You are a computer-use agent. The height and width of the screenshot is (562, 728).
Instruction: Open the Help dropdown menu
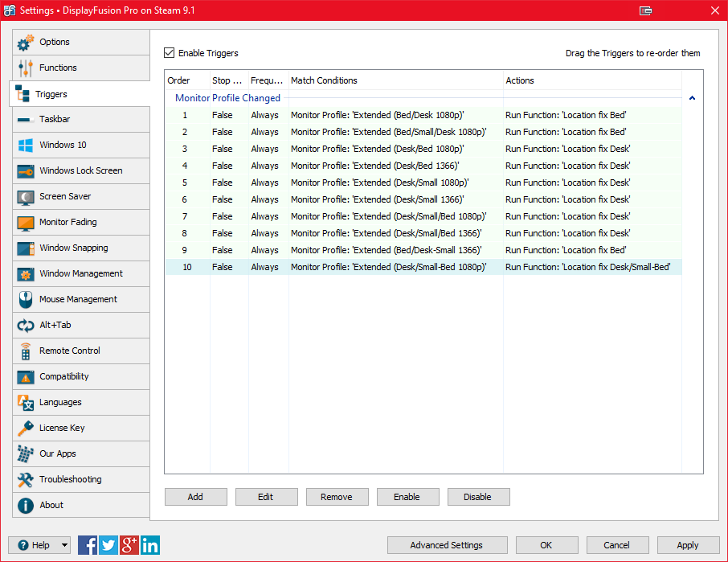click(x=64, y=545)
